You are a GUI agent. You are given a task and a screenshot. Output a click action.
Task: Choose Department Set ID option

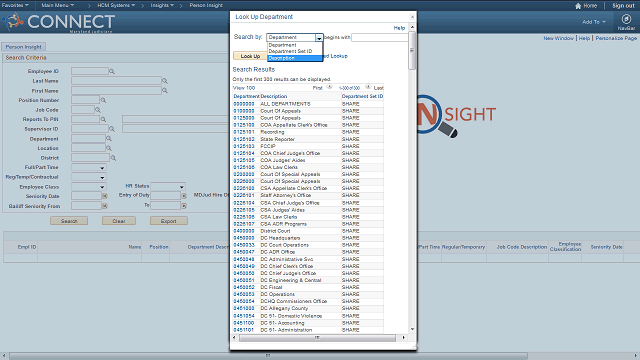coord(290,51)
